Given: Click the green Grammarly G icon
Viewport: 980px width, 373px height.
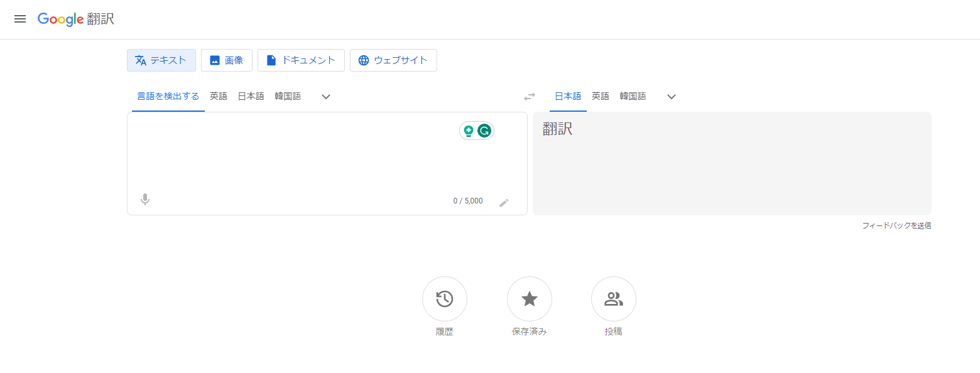Looking at the screenshot, I should 484,131.
